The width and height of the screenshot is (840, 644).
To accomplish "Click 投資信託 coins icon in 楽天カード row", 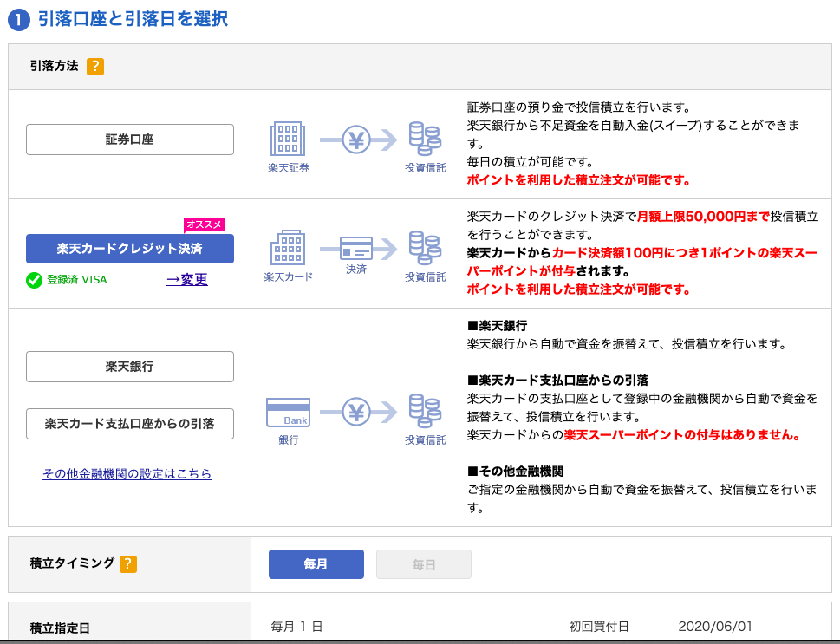I will (425, 248).
